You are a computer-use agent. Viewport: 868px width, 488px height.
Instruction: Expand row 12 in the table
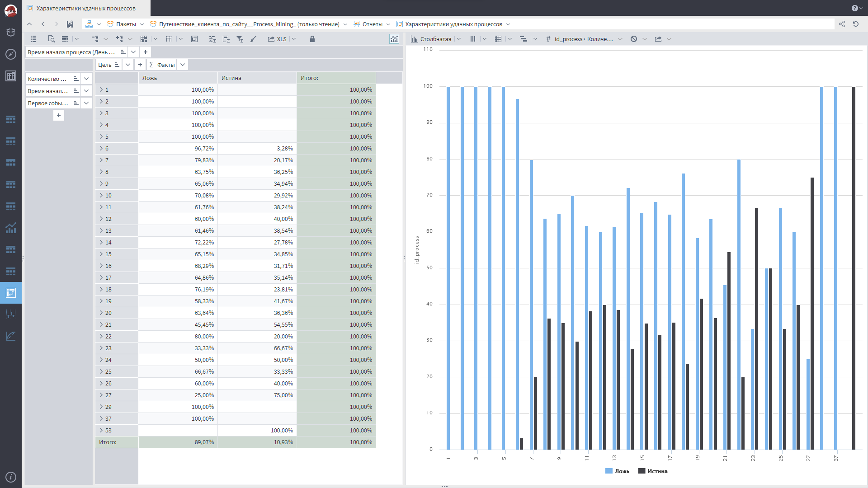[101, 219]
